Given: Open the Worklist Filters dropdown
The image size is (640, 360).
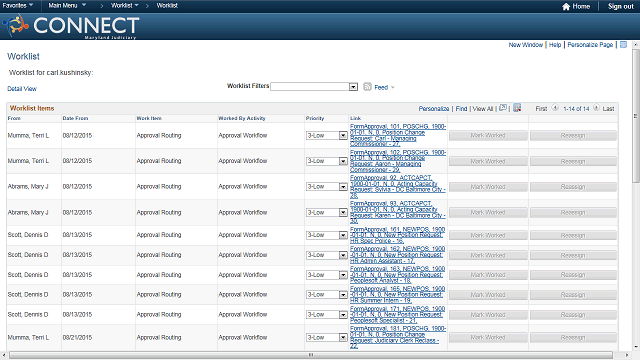Looking at the screenshot, I should click(x=314, y=87).
